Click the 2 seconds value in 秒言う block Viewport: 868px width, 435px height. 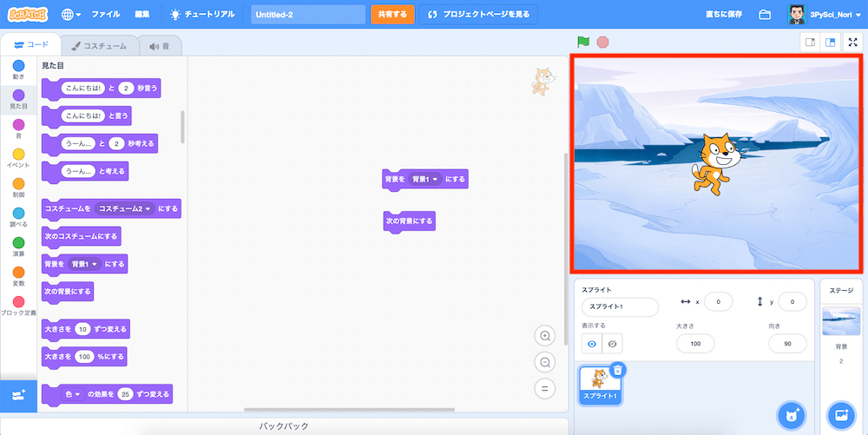pyautogui.click(x=126, y=89)
